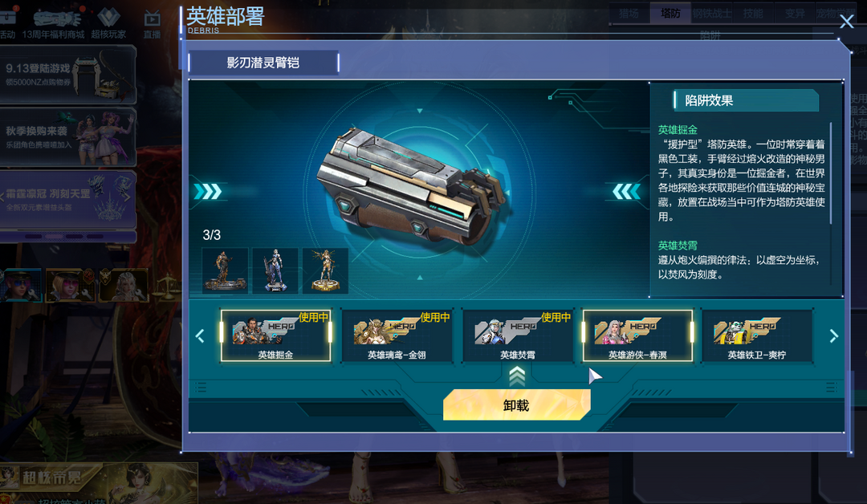
Task: Expand the upward chevrons above 卸载
Action: pos(517,376)
